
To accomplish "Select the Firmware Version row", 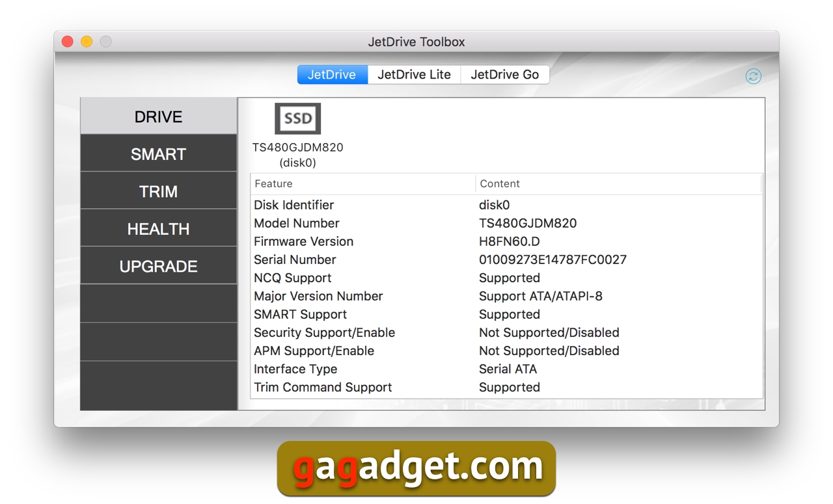I will [506, 241].
